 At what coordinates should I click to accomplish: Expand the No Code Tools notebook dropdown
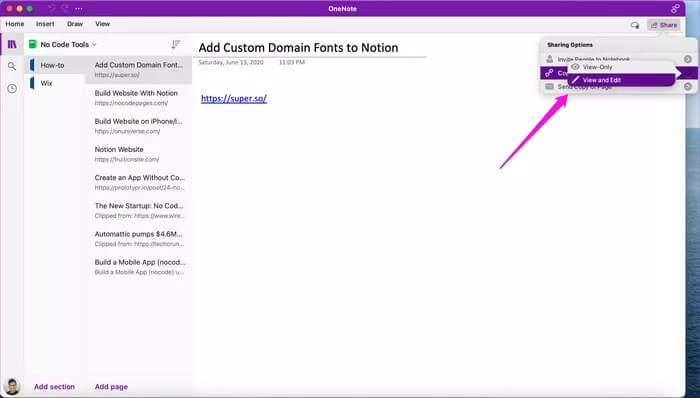coord(94,45)
